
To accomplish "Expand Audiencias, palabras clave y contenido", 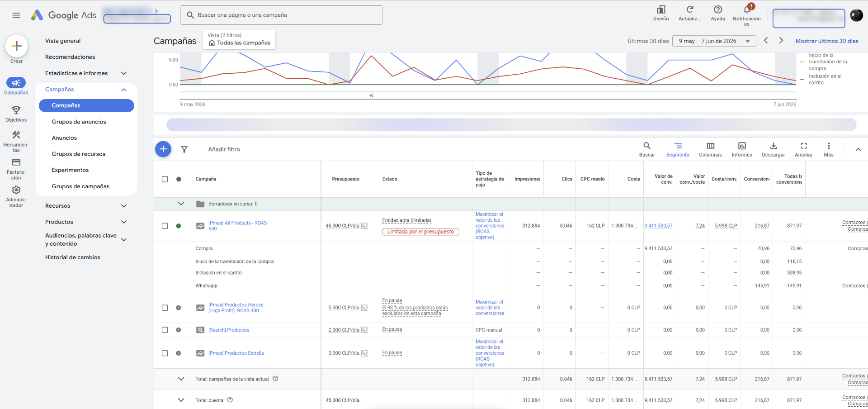I will (x=124, y=240).
